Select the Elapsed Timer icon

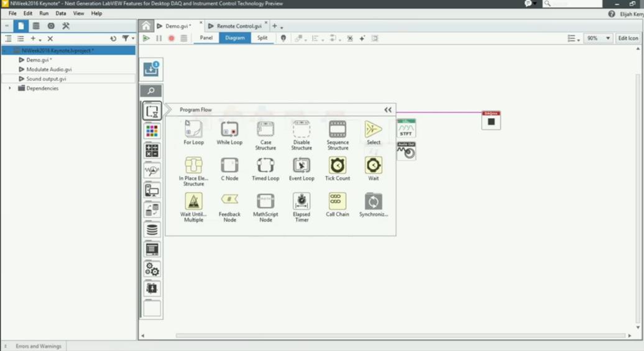(x=301, y=201)
